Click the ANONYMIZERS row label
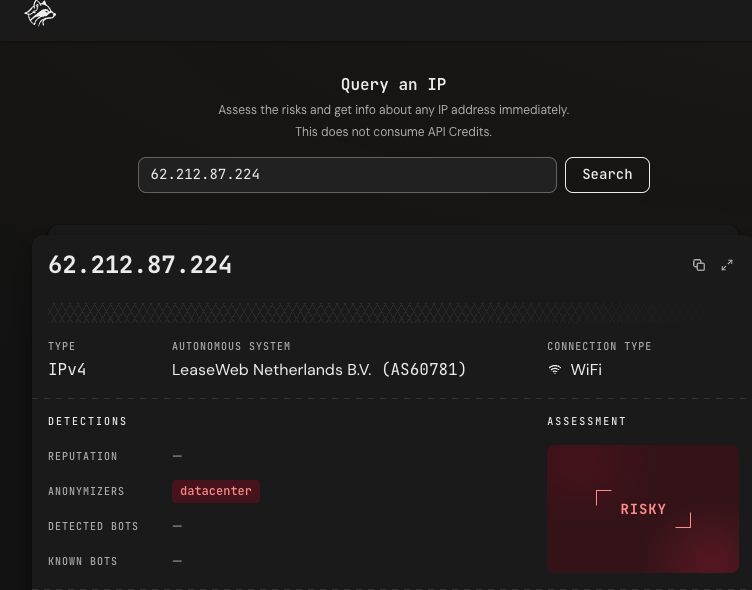Viewport: 752px width, 590px height. click(x=86, y=491)
